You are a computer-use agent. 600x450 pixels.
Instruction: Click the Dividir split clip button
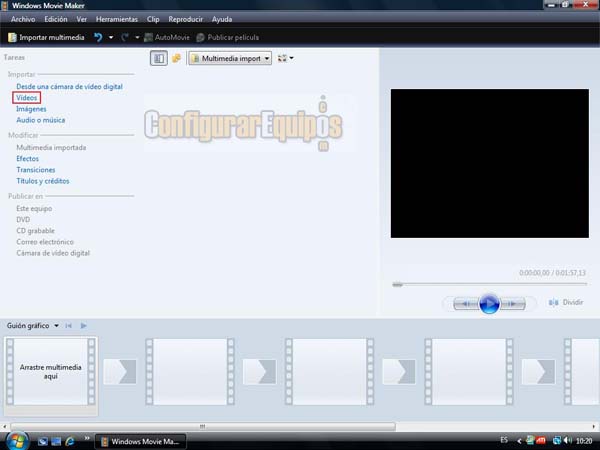[566, 302]
